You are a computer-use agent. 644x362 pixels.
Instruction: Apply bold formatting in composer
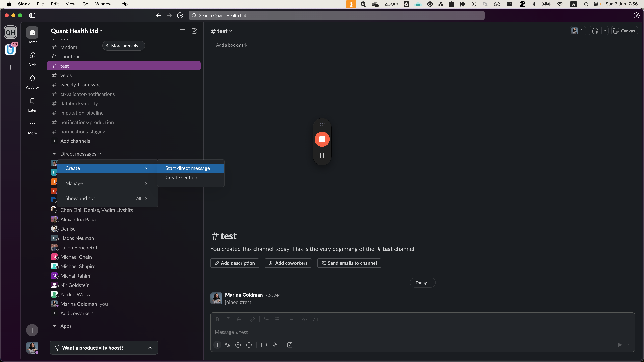[x=217, y=320]
